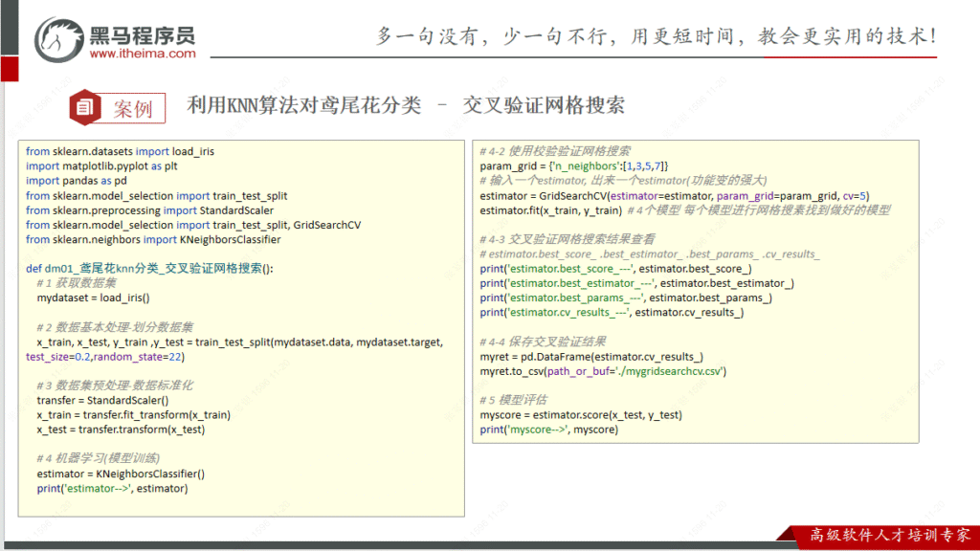Click the def dm01 function definition line
Screen dimensions: 980x551
click(148, 269)
